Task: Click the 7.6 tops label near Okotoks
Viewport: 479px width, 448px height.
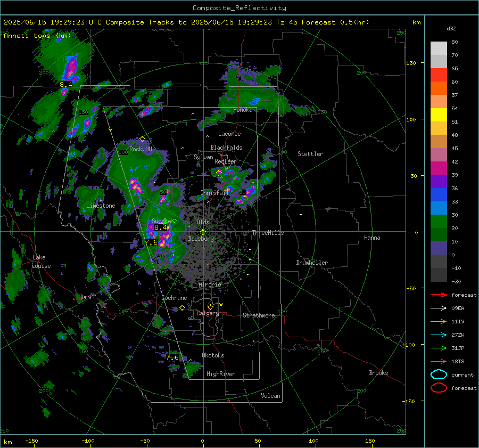Action: pos(172,357)
